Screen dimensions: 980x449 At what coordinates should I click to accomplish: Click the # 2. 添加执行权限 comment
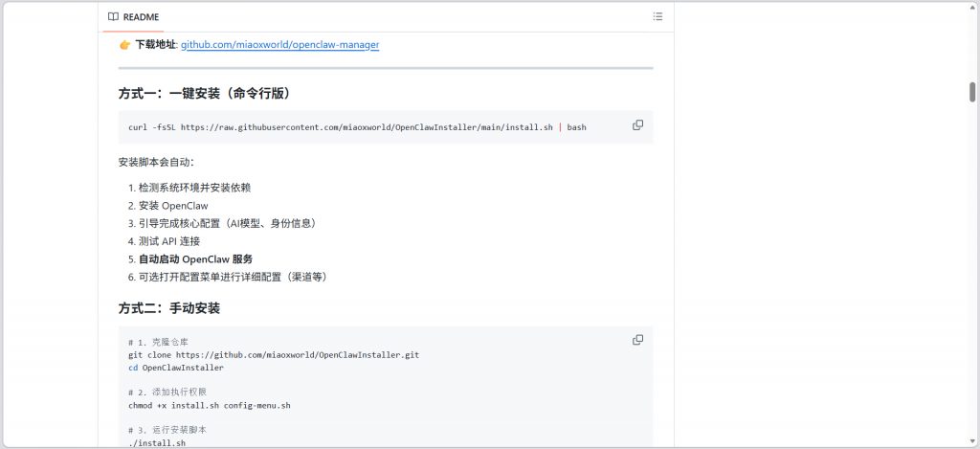click(167, 393)
